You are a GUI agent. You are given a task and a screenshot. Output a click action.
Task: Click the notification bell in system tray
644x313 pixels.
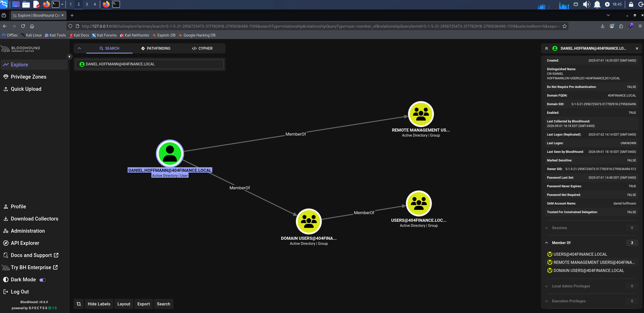597,4
